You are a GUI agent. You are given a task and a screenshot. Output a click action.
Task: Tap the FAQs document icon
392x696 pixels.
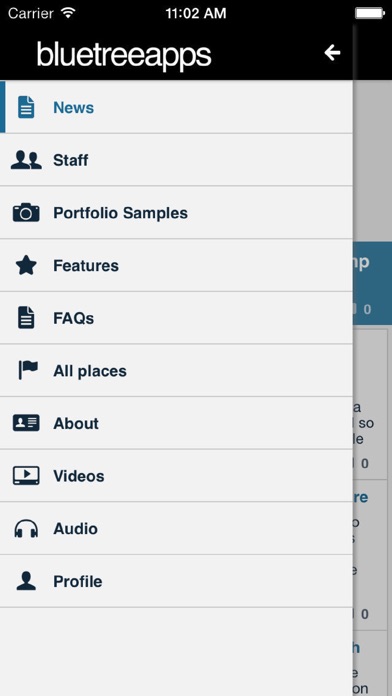coord(26,318)
